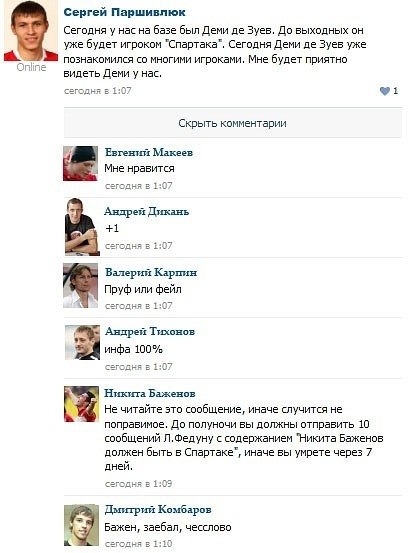Open Евгений Макеев's avatar

81,164
